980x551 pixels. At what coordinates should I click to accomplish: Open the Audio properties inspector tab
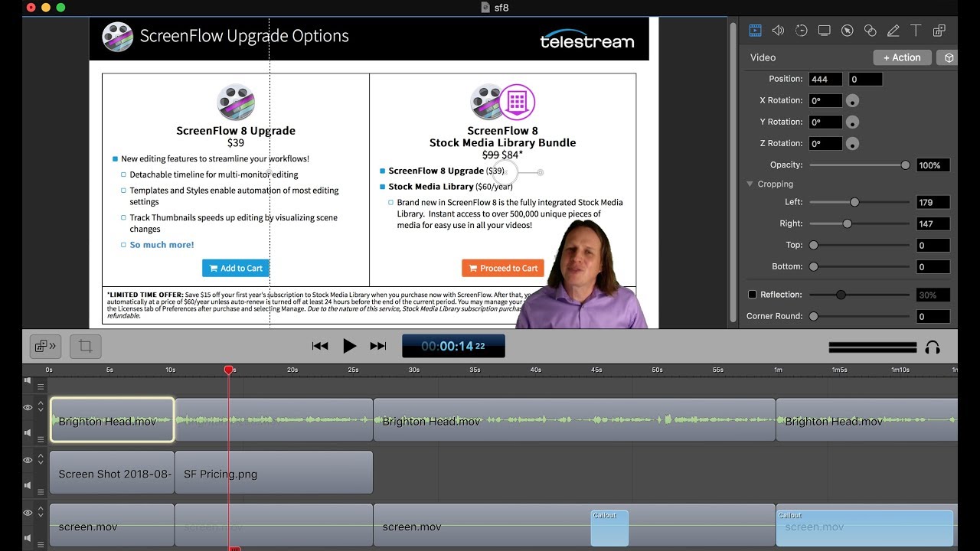pos(778,31)
